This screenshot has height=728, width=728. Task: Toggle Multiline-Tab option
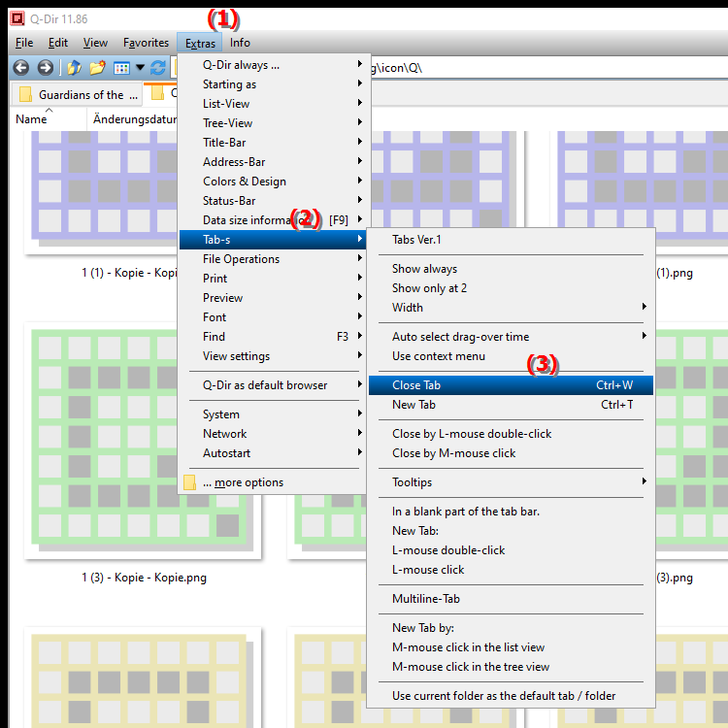511,599
